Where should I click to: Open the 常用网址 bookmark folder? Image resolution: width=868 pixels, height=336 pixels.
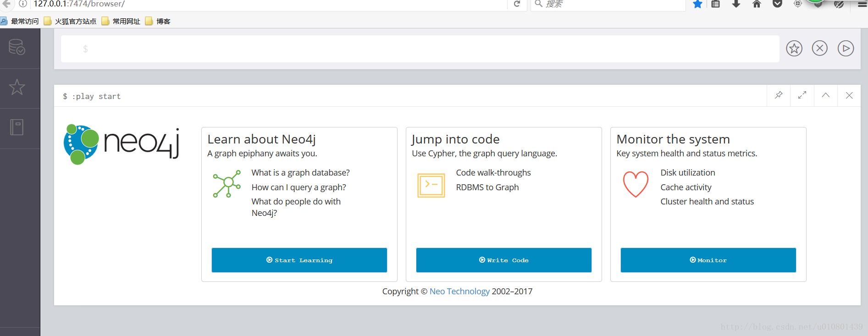pyautogui.click(x=121, y=21)
